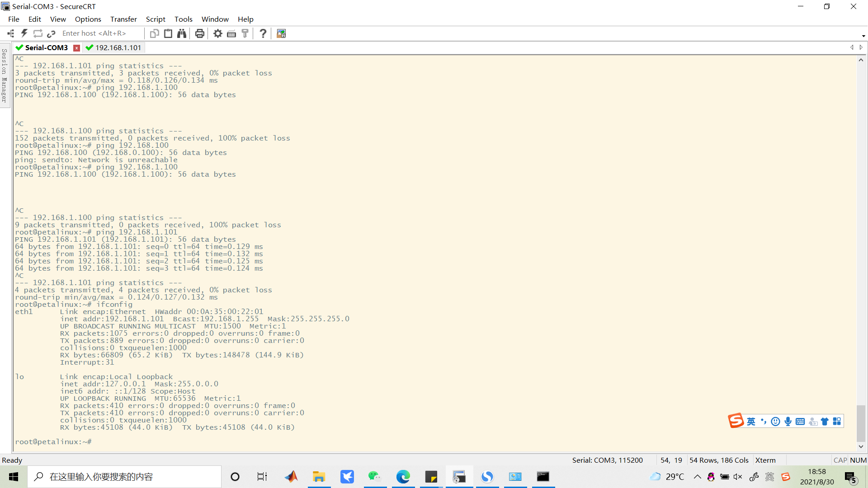This screenshot has width=868, height=488.
Task: Open Quick Connect with the lightning icon
Action: [x=24, y=33]
